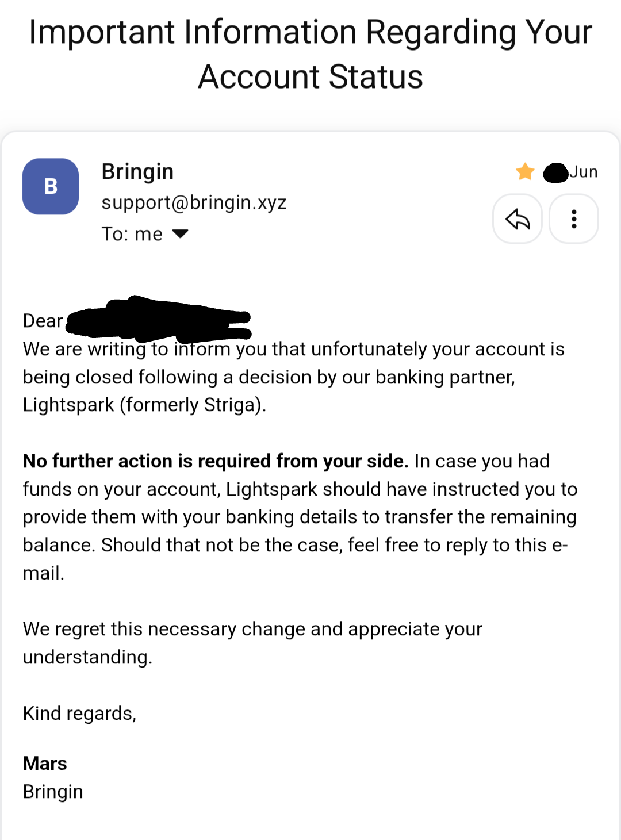Tap 'Bringin' under the Mars signature
The width and height of the screenshot is (621, 840).
(x=53, y=792)
